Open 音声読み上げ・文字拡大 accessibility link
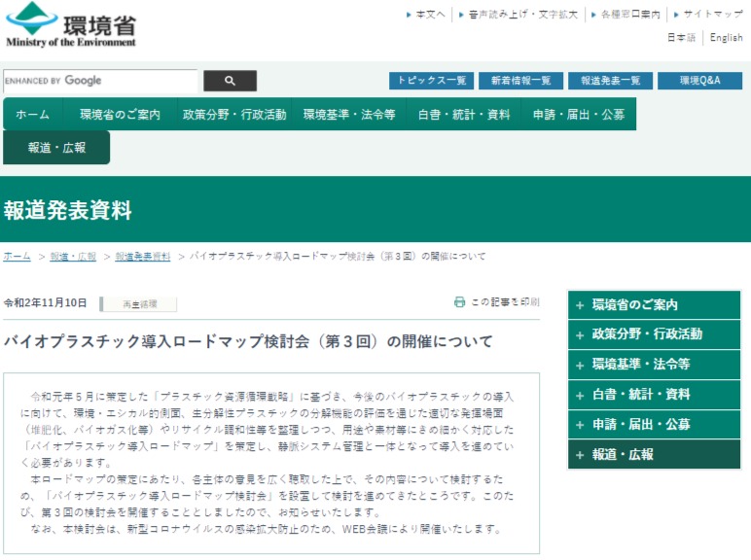Image resolution: width=751 pixels, height=560 pixels. coord(522,15)
